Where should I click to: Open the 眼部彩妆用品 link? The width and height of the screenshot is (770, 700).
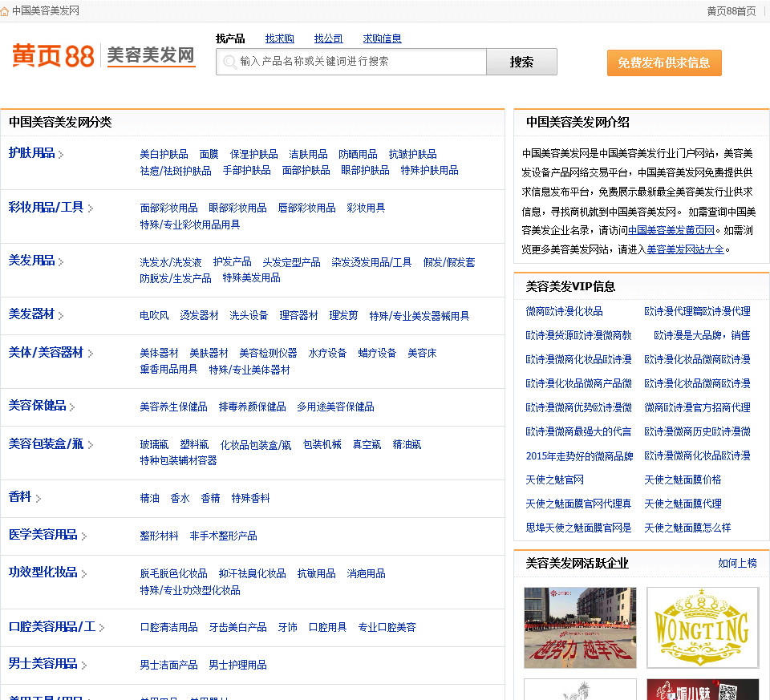pyautogui.click(x=237, y=208)
